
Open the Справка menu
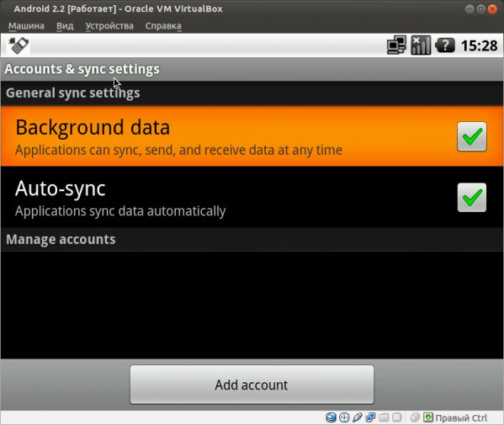(163, 26)
